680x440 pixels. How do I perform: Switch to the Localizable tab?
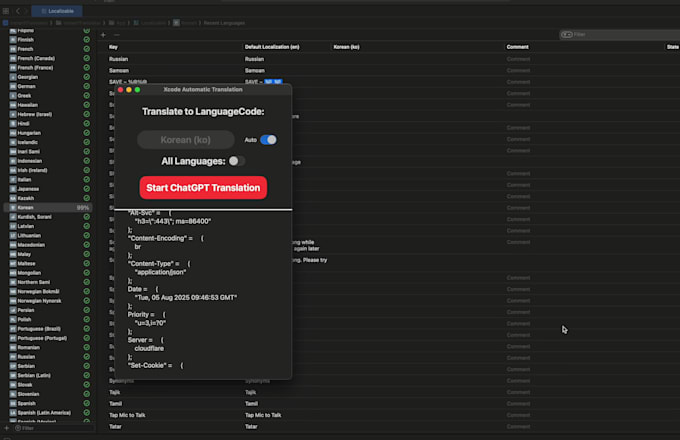tap(57, 11)
